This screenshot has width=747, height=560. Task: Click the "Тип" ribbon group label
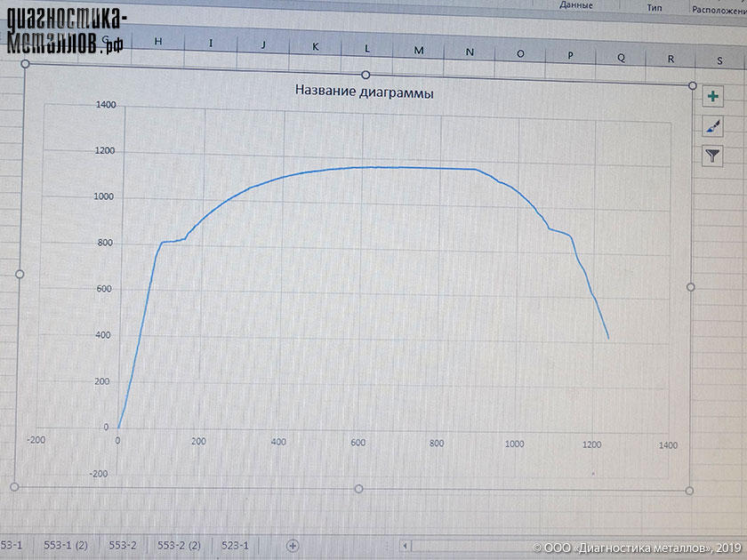[655, 8]
